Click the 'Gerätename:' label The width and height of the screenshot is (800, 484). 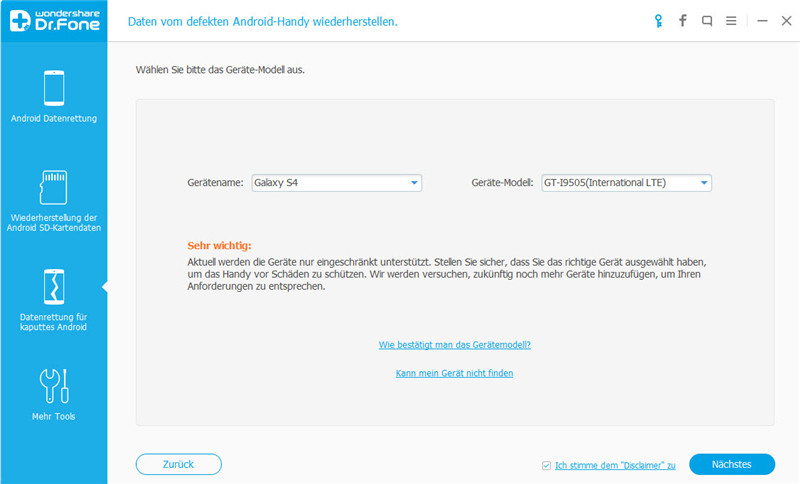215,183
